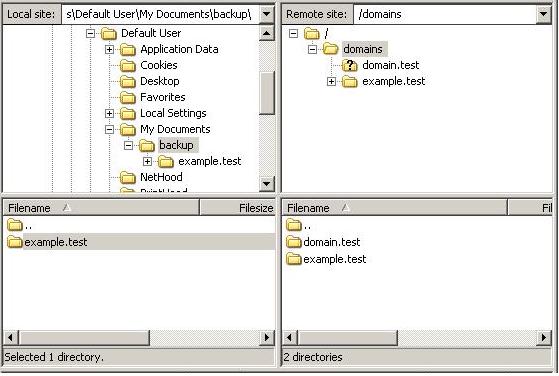Click local file list scroll right arrow
The image size is (559, 376).
point(267,338)
